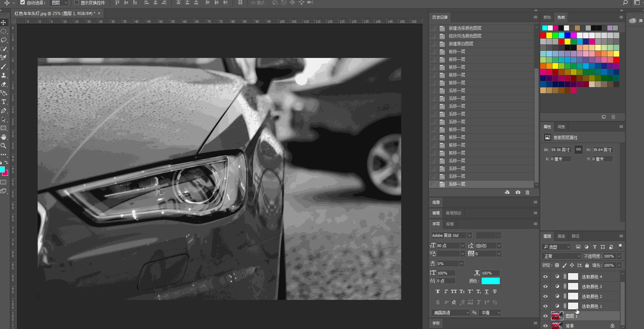Hide the 选取颜色 1 layer
Image resolution: width=644 pixels, height=329 pixels.
coord(545,306)
